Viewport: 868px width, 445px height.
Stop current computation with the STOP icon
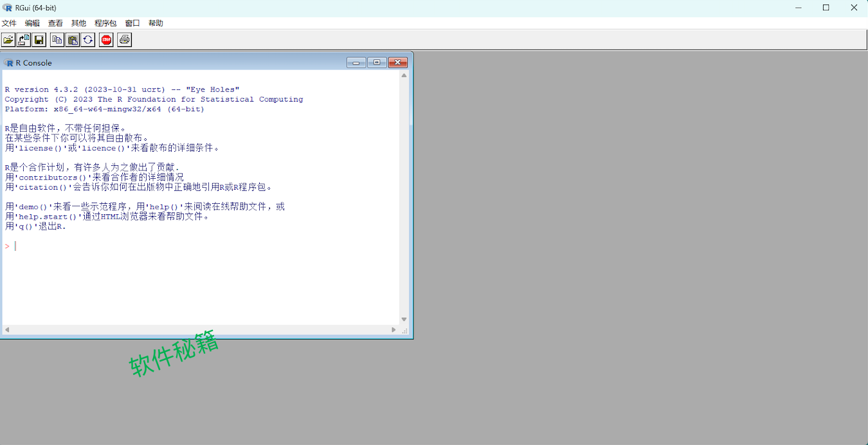pos(106,39)
